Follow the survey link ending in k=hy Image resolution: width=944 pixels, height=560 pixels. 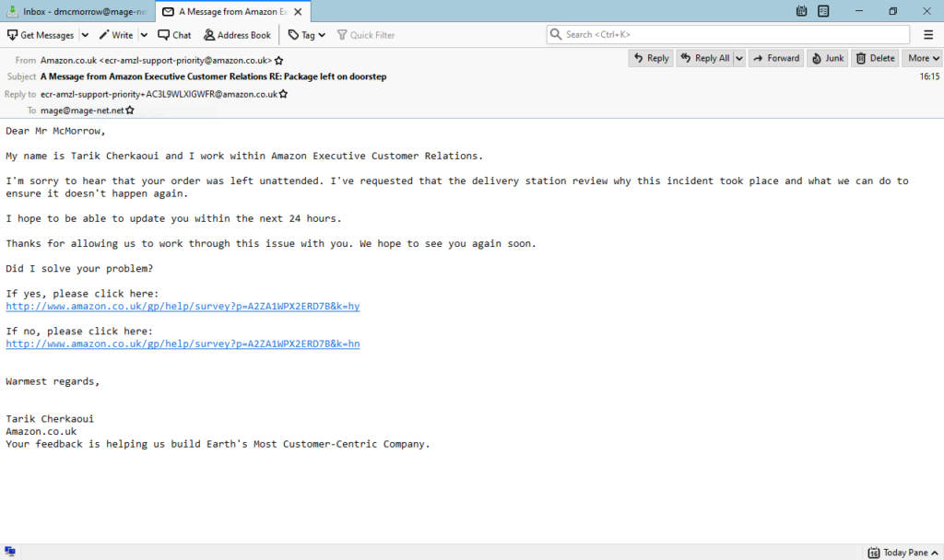[x=183, y=307]
